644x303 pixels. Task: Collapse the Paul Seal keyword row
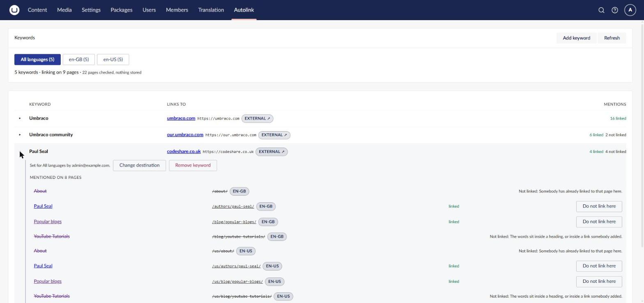[20, 152]
